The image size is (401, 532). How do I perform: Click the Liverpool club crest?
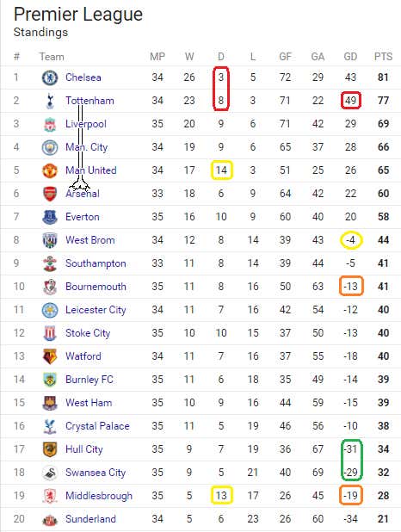tap(50, 124)
